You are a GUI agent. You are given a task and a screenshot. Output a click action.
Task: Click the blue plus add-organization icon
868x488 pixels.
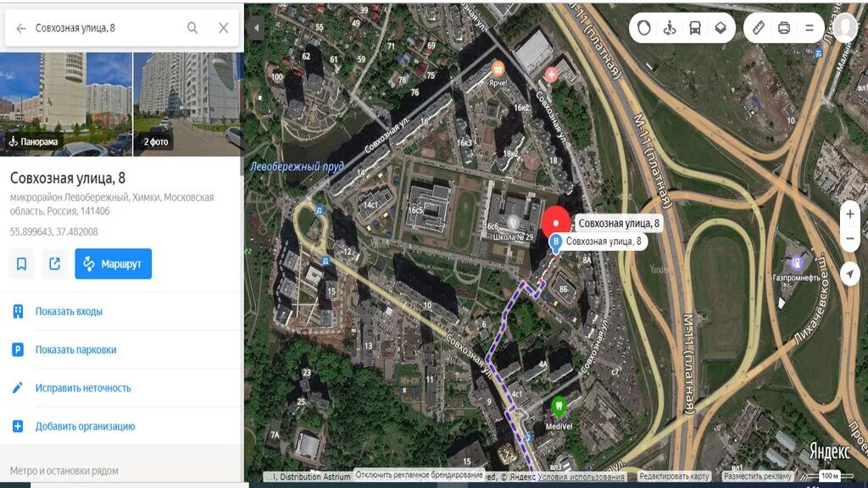[18, 427]
